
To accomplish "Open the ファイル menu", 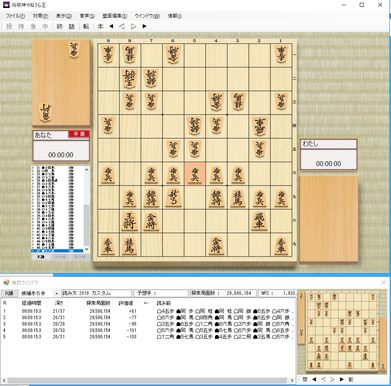I will [x=15, y=16].
